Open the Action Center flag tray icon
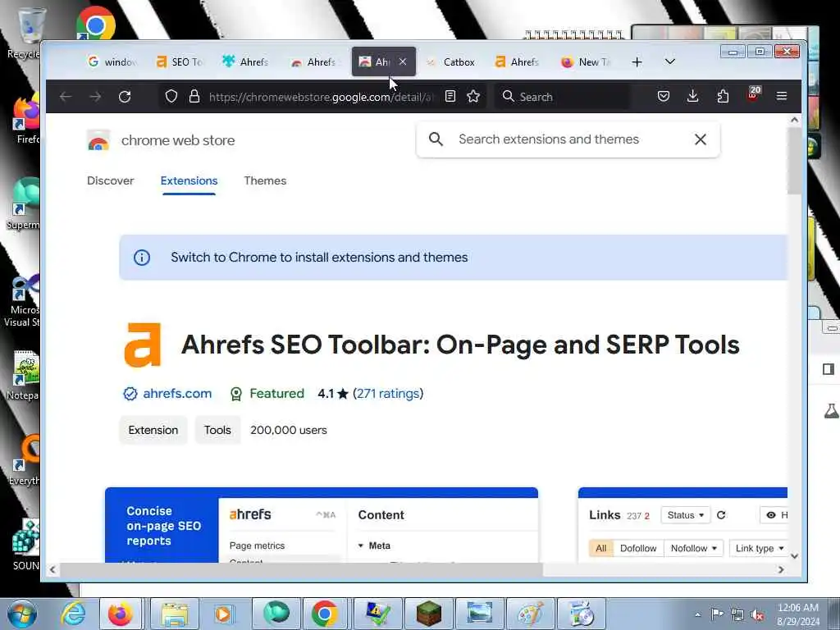840x630 pixels. [717, 614]
